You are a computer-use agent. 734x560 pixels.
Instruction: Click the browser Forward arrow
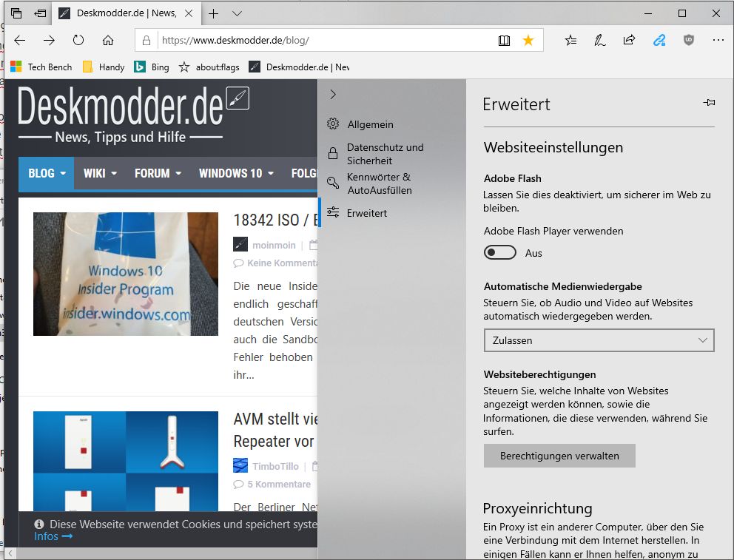tap(49, 40)
